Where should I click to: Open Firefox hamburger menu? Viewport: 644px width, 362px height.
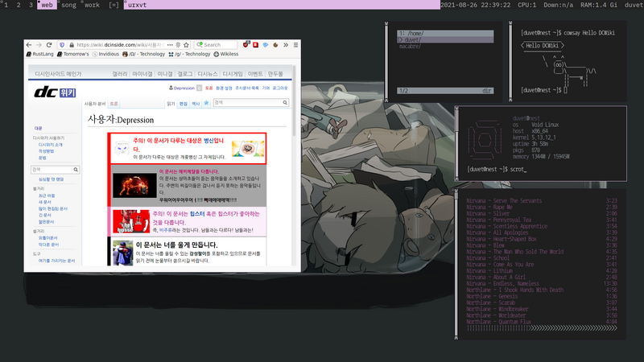[x=295, y=45]
